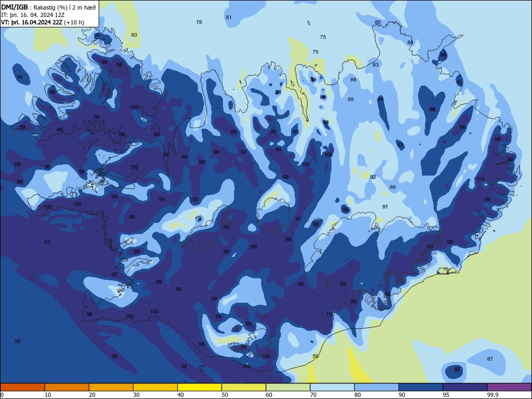532x399 pixels.
Task: Click the legend tick label '50'
Action: pyautogui.click(x=225, y=395)
